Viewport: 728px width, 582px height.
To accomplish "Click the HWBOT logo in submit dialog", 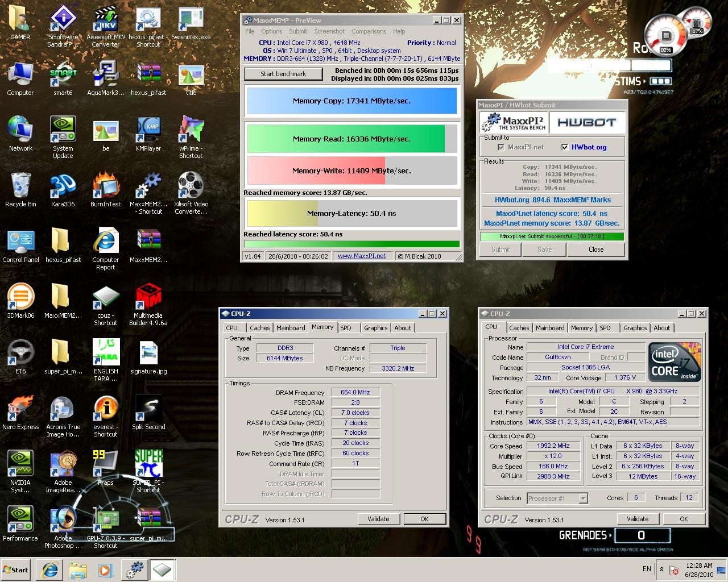I will 587,122.
